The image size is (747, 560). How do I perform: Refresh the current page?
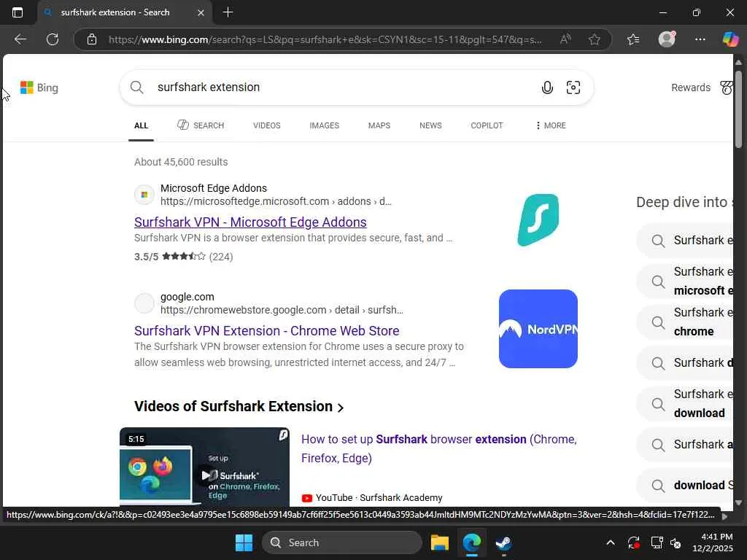point(53,39)
